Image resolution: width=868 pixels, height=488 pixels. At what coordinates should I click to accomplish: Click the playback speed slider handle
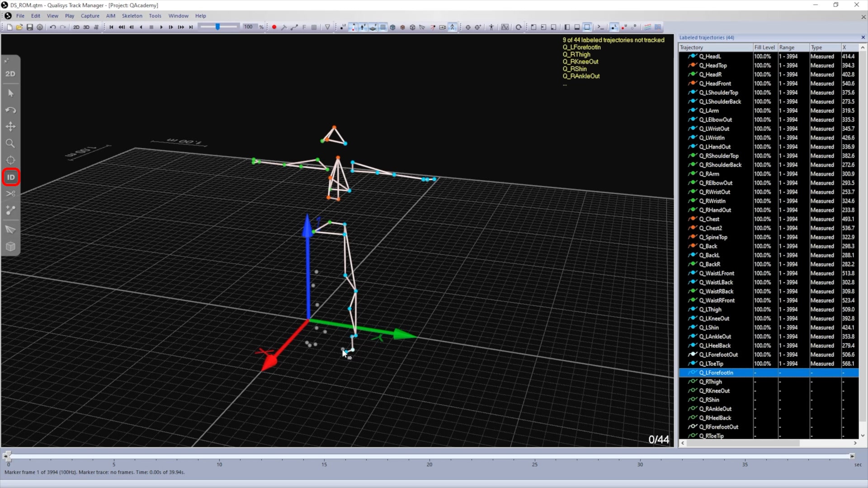coord(218,27)
